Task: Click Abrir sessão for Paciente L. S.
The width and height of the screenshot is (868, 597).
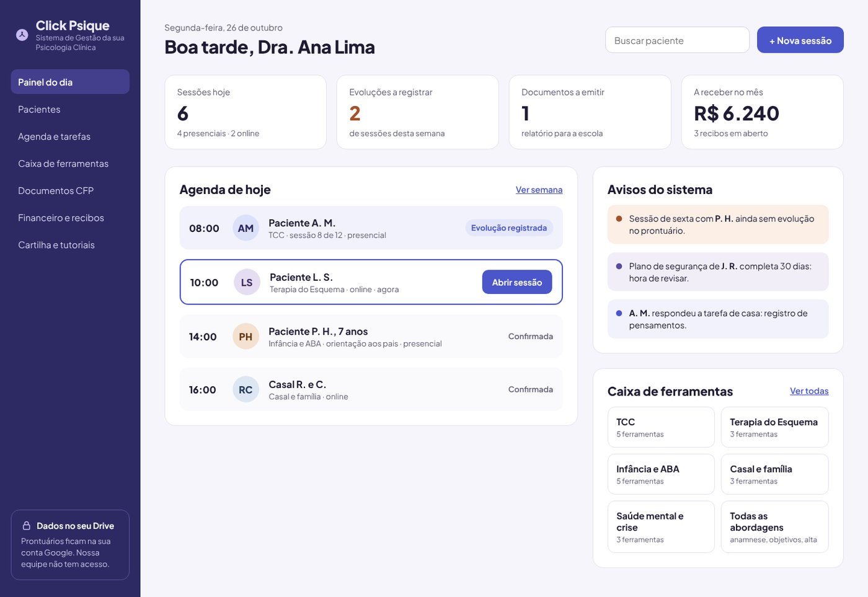Action: (517, 282)
